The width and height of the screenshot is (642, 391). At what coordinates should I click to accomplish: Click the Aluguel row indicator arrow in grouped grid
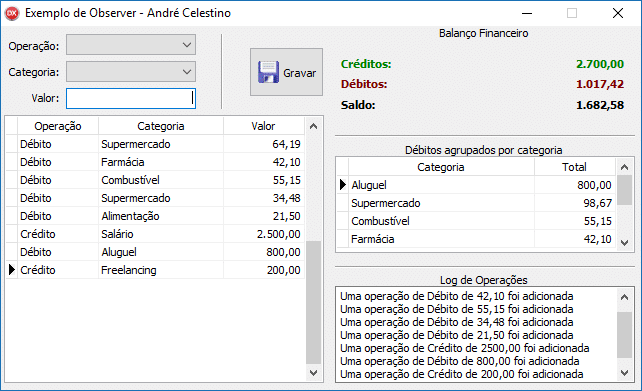click(x=343, y=185)
